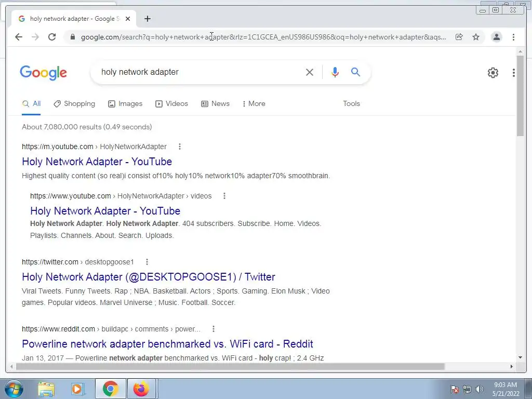Open first Holy Network Adapter - YouTube link
The image size is (532, 399).
tap(97, 162)
